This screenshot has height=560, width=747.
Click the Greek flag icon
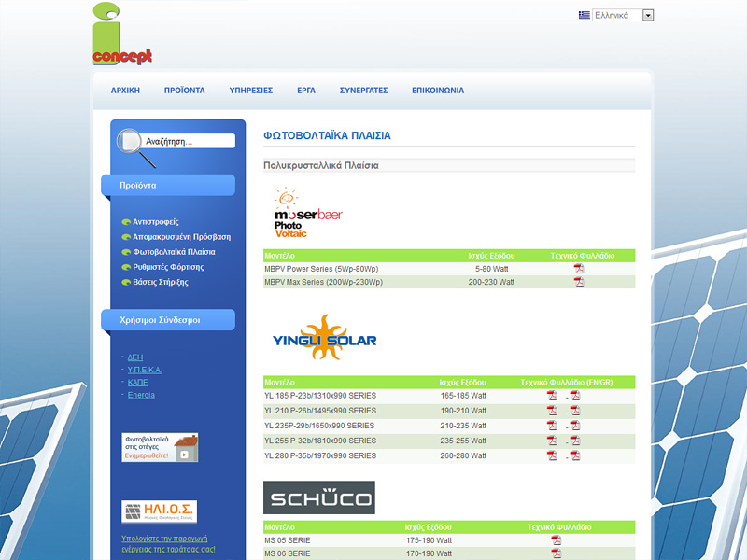point(585,15)
